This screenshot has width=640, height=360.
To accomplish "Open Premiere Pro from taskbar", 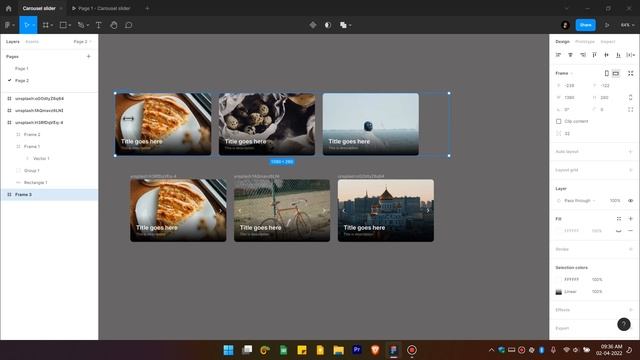I will tap(357, 350).
